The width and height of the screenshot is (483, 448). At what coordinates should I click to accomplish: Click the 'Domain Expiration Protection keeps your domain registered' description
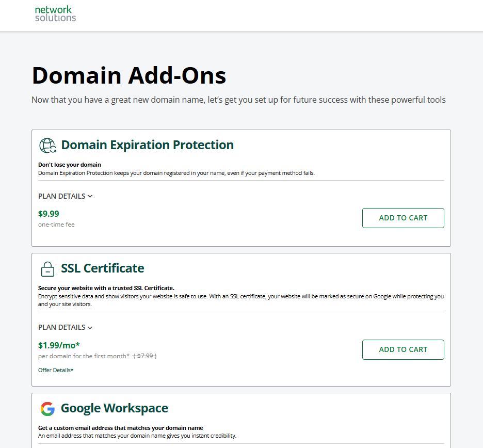click(x=176, y=173)
